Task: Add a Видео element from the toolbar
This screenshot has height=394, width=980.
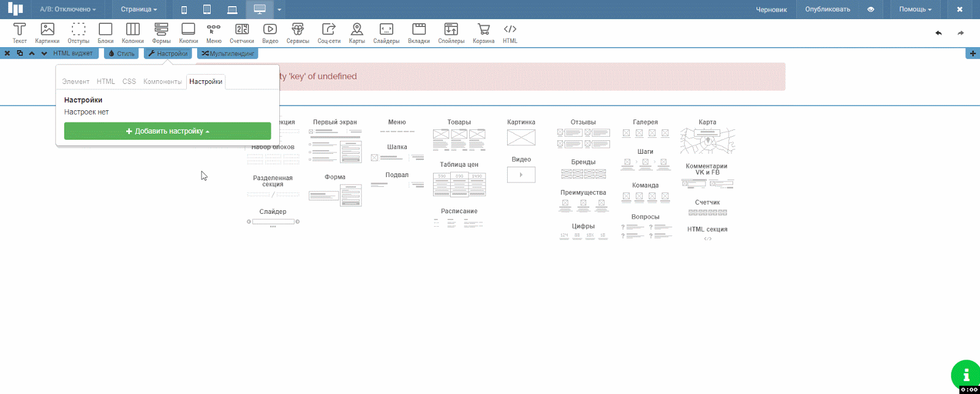Action: point(270,33)
